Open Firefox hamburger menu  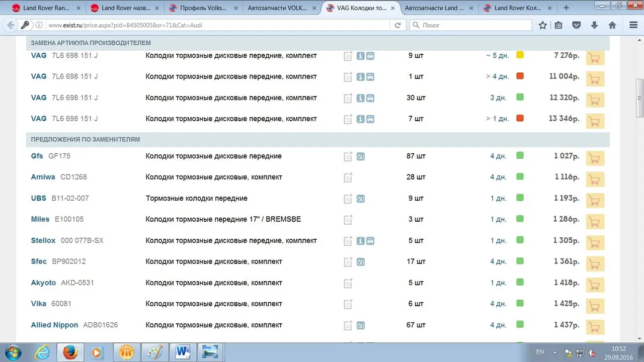[633, 25]
